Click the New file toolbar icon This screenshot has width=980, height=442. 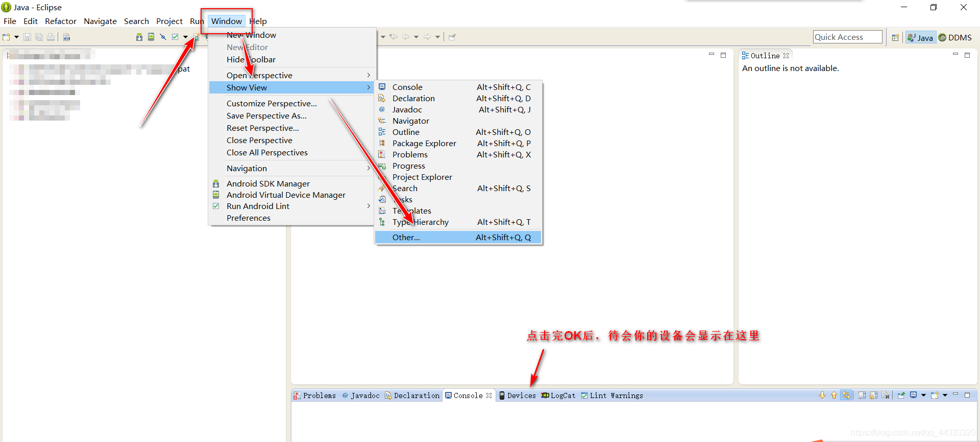pos(6,37)
